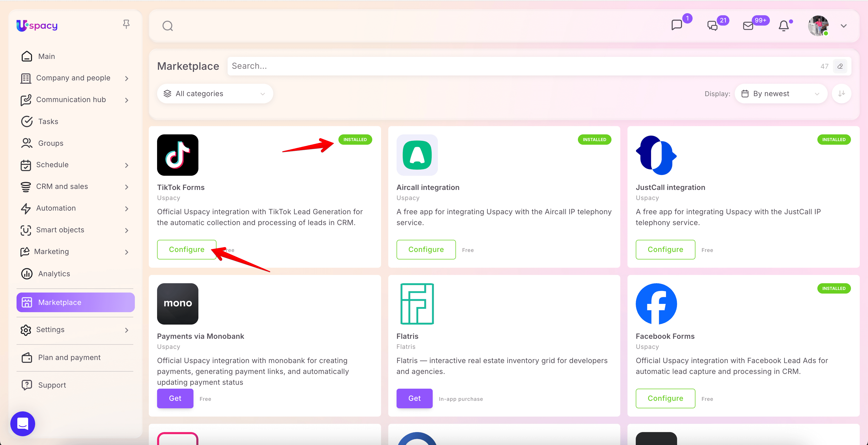868x445 pixels.
Task: Open the Aircall integration title link
Action: point(428,187)
